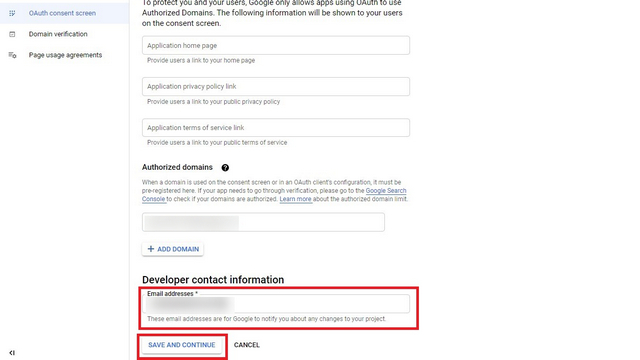The image size is (640, 360).
Task: Select the OAuth consent screen menu label
Action: pyautogui.click(x=62, y=13)
